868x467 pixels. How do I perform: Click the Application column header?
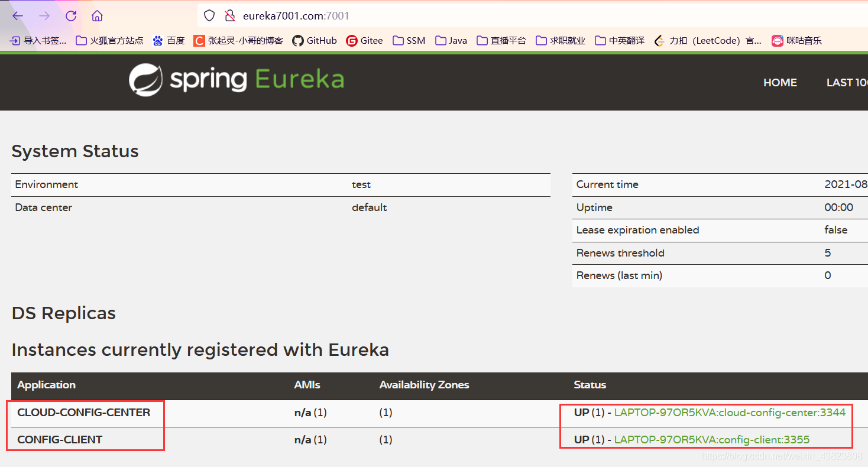point(47,385)
